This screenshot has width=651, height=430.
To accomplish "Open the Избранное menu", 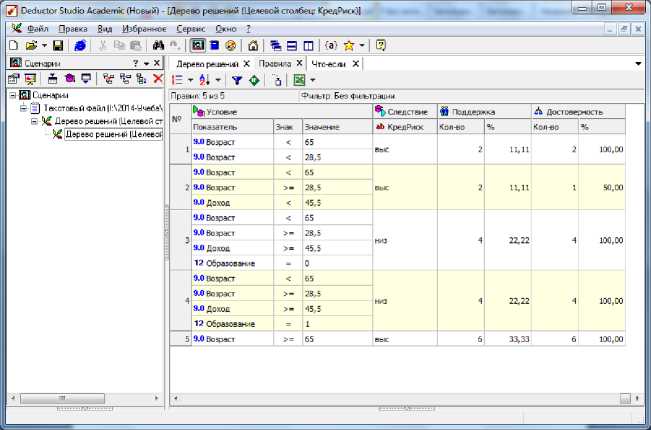I will click(x=145, y=29).
